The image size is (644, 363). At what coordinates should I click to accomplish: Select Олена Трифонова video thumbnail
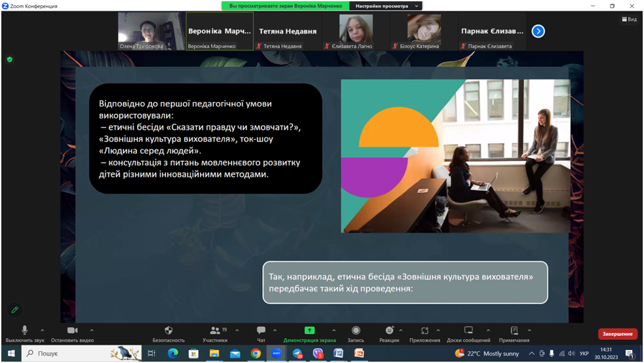coord(150,31)
